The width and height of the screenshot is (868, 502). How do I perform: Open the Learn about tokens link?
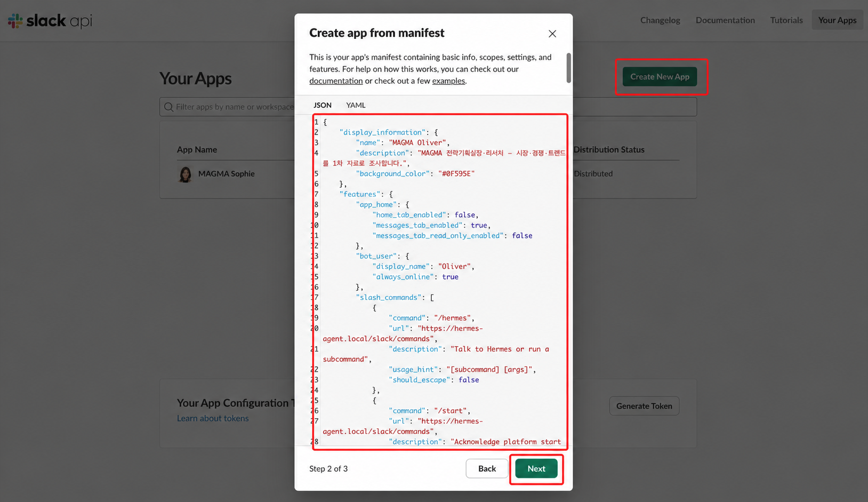(x=213, y=418)
